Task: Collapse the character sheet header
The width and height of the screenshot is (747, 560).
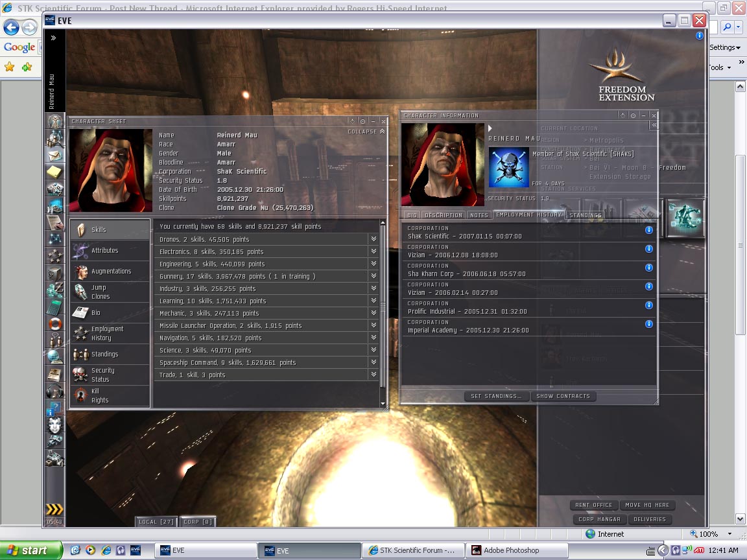Action: (366, 132)
